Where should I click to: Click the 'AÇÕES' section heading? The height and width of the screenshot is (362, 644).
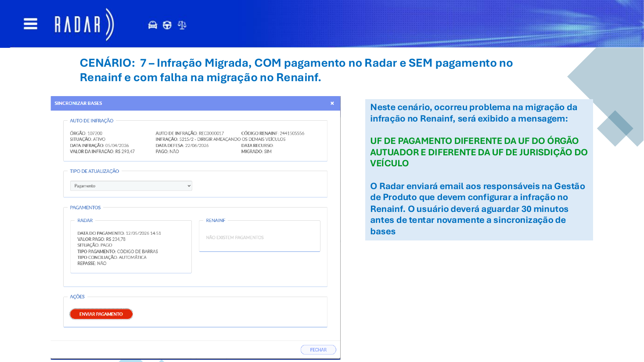[77, 297]
